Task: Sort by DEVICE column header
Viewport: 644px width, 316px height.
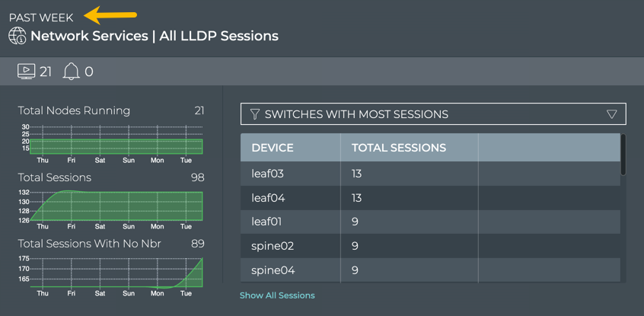Action: (273, 148)
